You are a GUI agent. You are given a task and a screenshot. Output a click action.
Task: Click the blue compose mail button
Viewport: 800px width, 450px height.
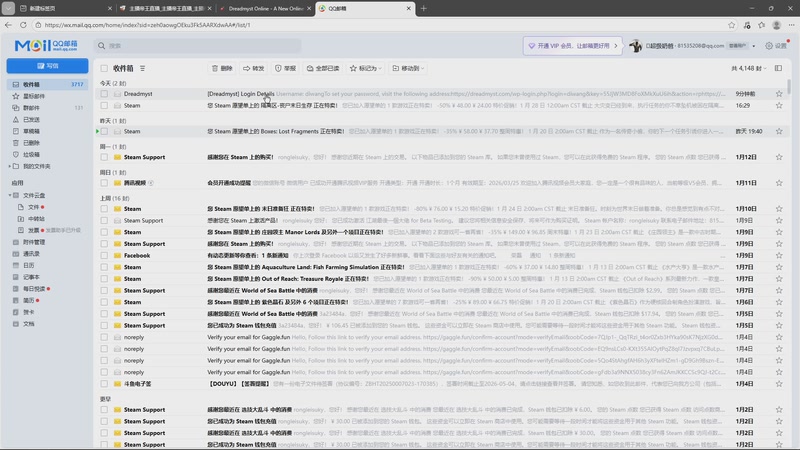47,66
